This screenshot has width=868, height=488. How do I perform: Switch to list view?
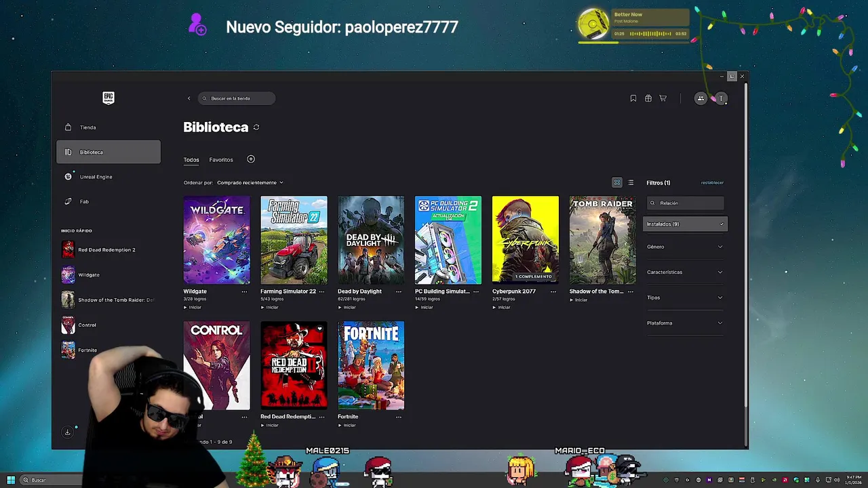(631, 182)
